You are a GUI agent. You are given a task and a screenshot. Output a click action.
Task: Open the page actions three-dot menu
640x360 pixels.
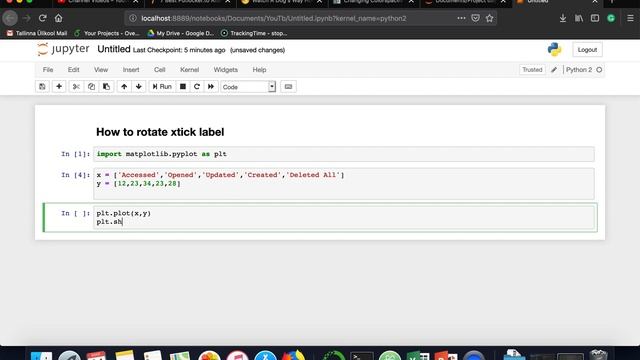click(461, 18)
